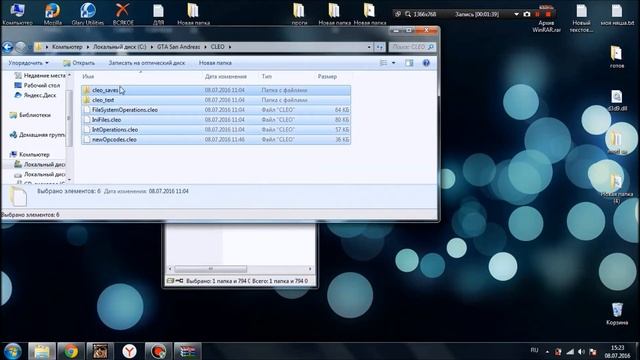Select Библиотеки in the navigation pane
The width and height of the screenshot is (640, 360).
30,115
